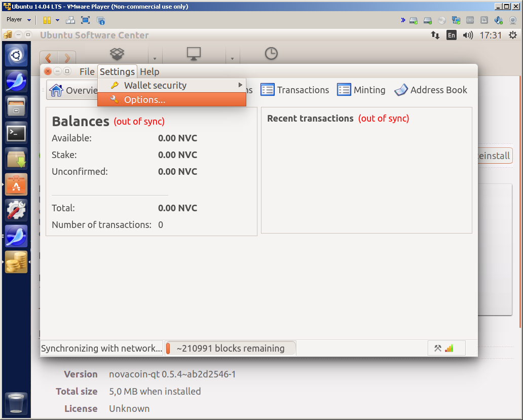The height and width of the screenshot is (420, 523).
Task: Pause the virtual machine
Action: [47, 20]
